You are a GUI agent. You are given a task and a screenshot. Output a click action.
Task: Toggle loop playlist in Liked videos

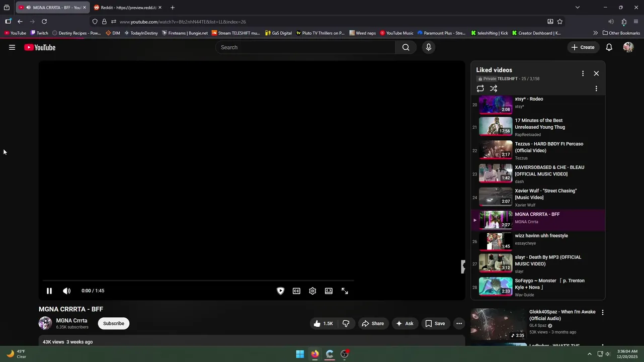[x=480, y=88]
